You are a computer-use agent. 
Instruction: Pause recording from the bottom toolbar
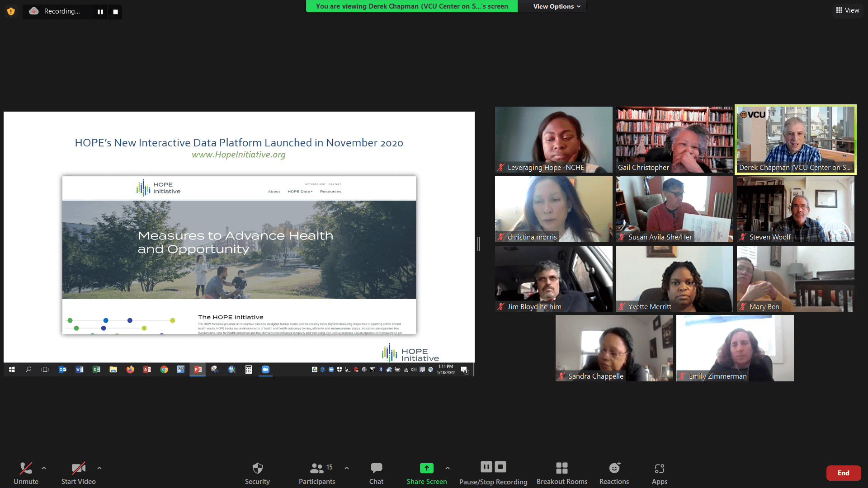tap(486, 467)
